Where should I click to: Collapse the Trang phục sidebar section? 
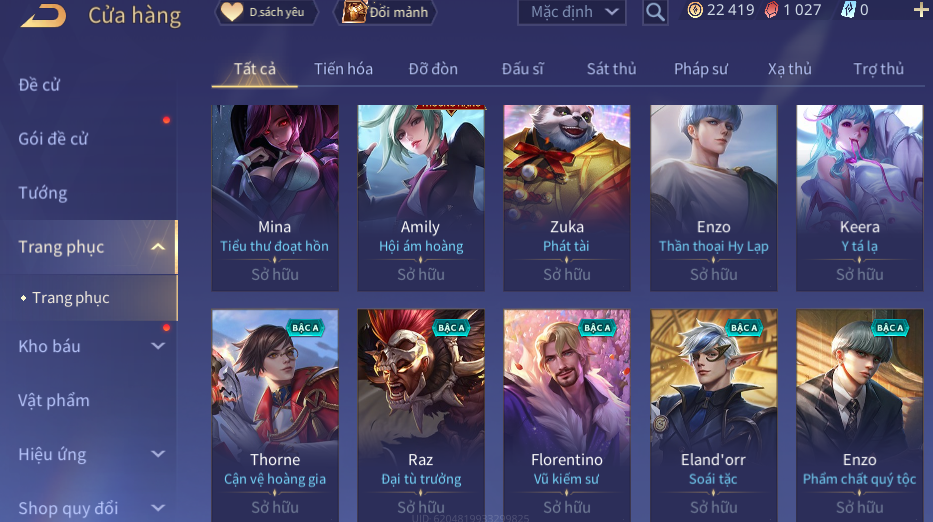tap(158, 247)
